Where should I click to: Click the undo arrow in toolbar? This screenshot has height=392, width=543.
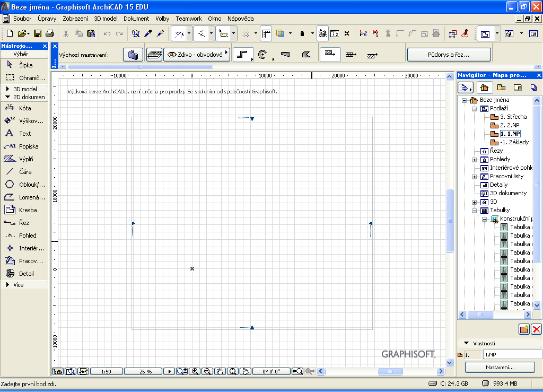(107, 33)
